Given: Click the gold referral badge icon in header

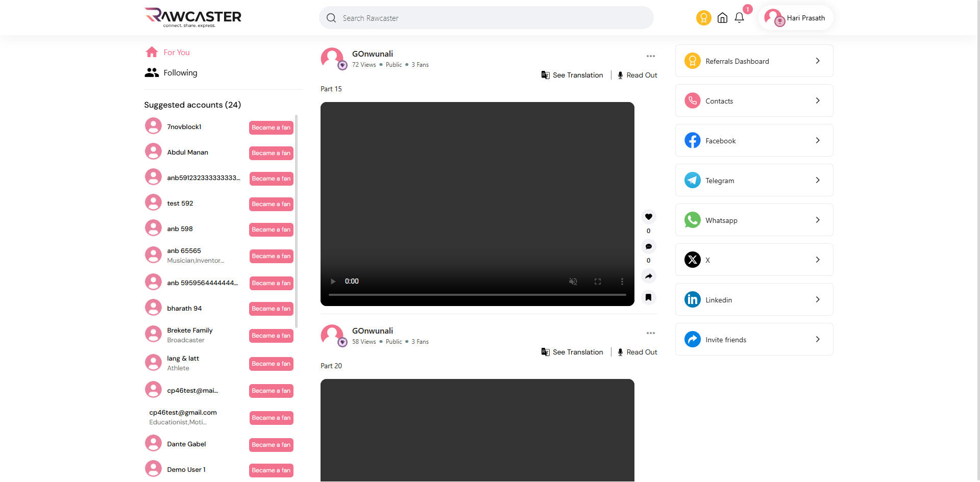Looking at the screenshot, I should tap(703, 18).
